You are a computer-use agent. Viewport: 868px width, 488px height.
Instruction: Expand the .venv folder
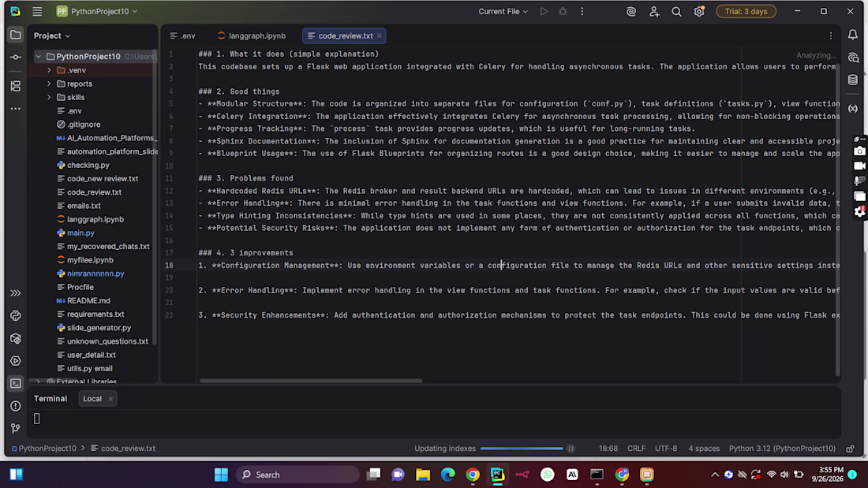(49, 70)
